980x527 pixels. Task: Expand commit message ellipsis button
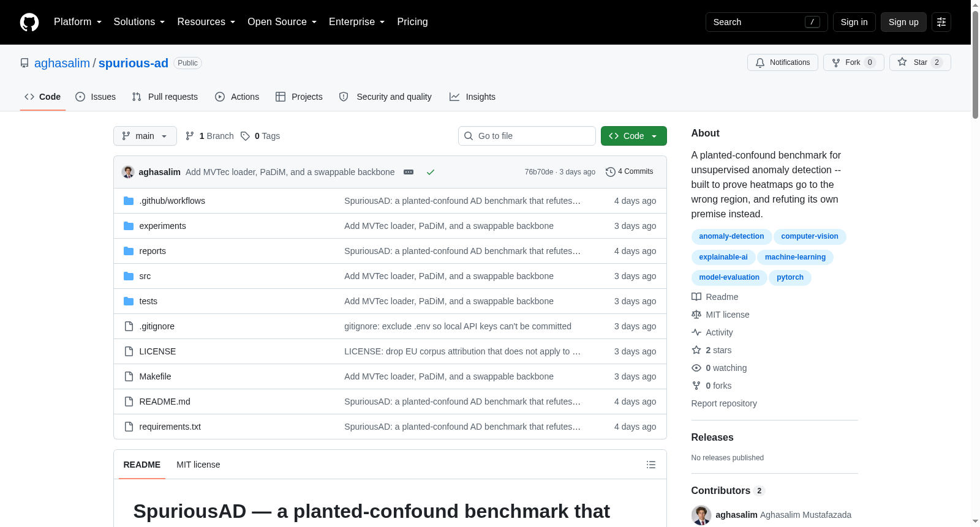[409, 172]
